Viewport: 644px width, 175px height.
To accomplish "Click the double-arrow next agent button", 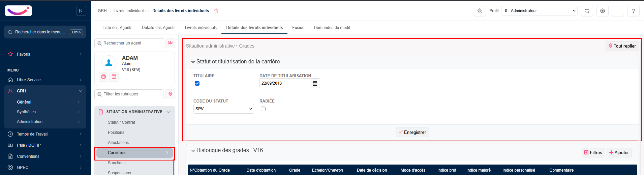I will point(170,43).
